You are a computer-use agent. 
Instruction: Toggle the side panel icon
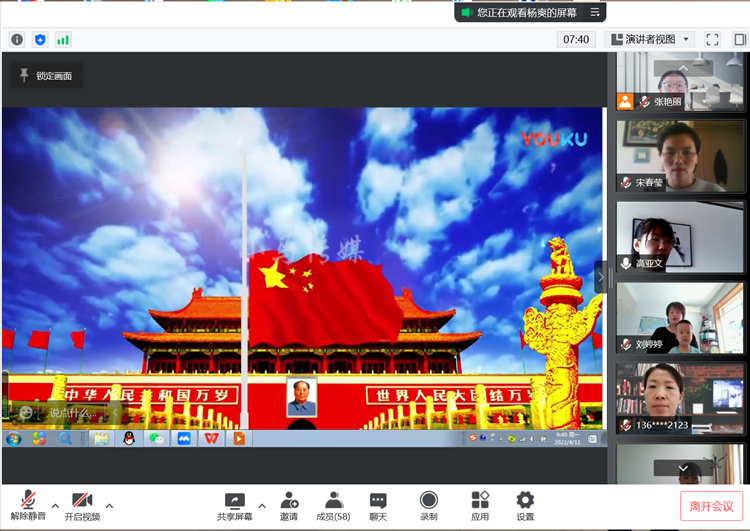tap(740, 39)
